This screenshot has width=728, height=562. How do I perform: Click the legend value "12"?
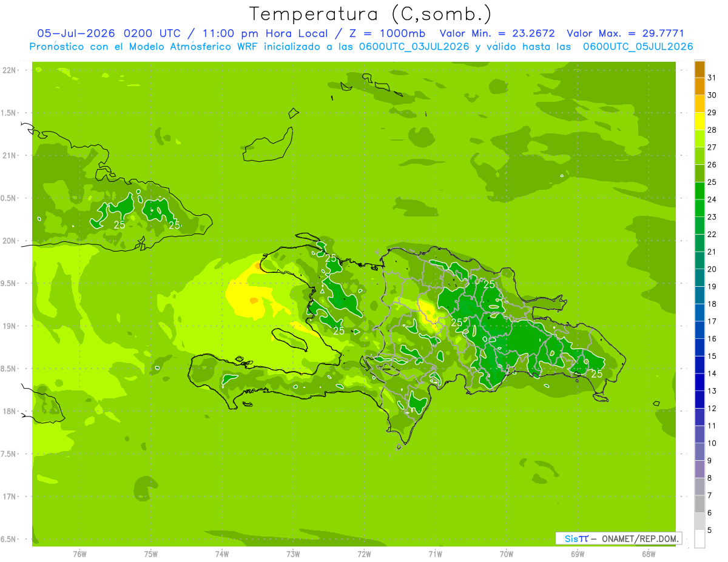click(x=712, y=408)
